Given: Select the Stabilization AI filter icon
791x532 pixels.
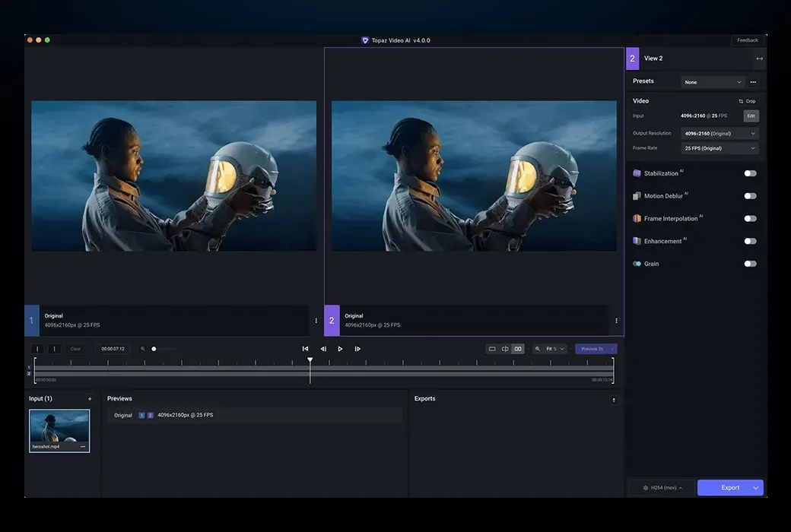Looking at the screenshot, I should click(636, 173).
